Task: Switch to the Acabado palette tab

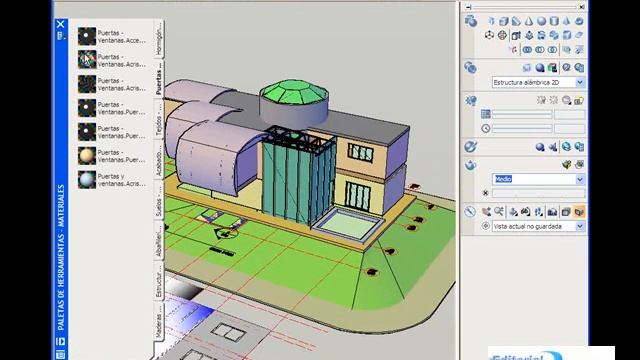Action: (159, 160)
